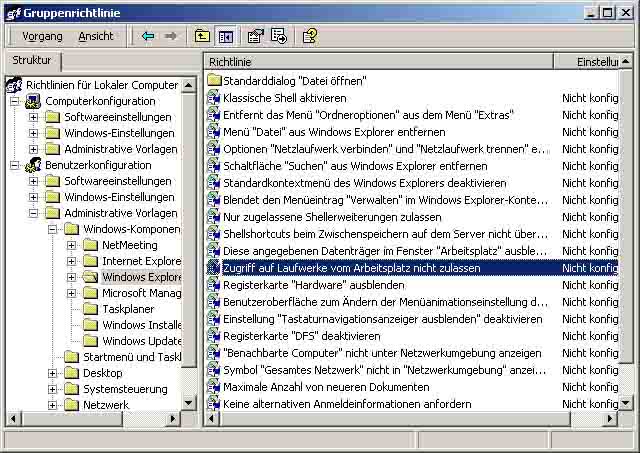
Task: Click the policy icon for Registerkarte "Hardware" ausblenden
Action: tap(213, 285)
